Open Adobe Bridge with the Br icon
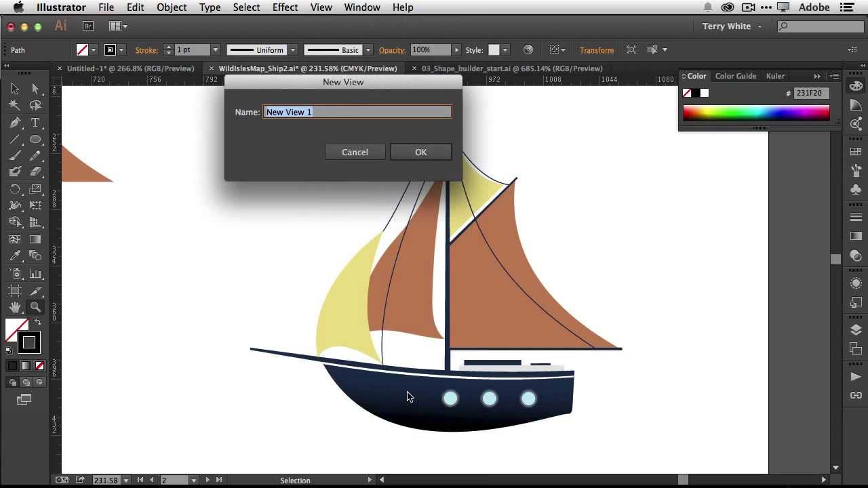This screenshot has height=488, width=868. pos(87,26)
